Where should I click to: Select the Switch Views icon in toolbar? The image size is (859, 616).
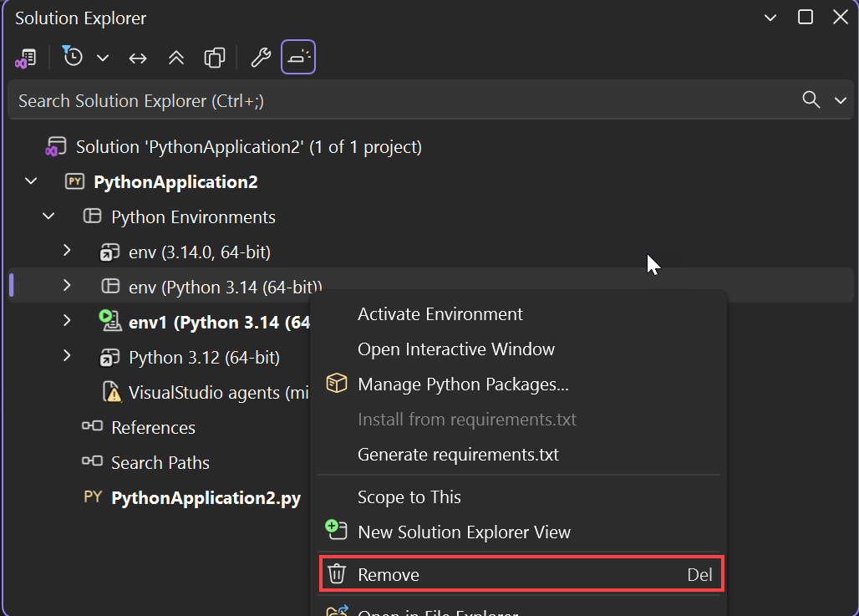[26, 57]
